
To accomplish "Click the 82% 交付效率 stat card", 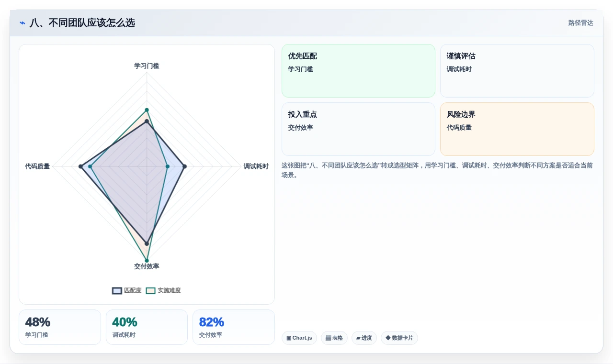I will (x=234, y=327).
